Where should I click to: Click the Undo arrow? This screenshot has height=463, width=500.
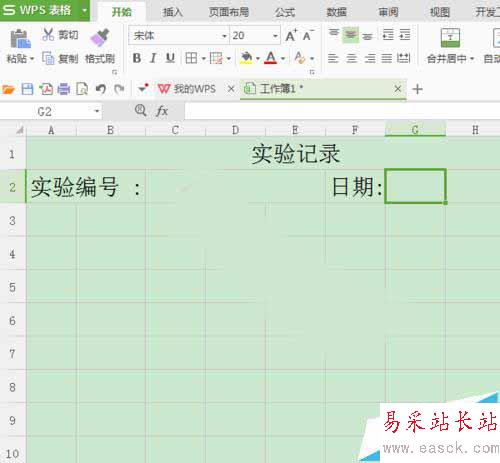pos(101,89)
